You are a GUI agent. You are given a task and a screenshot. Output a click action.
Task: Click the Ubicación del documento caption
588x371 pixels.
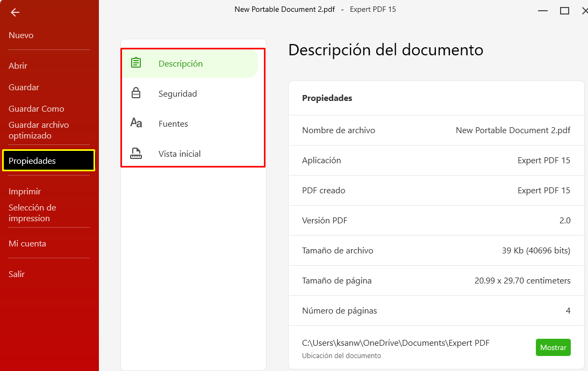(341, 355)
